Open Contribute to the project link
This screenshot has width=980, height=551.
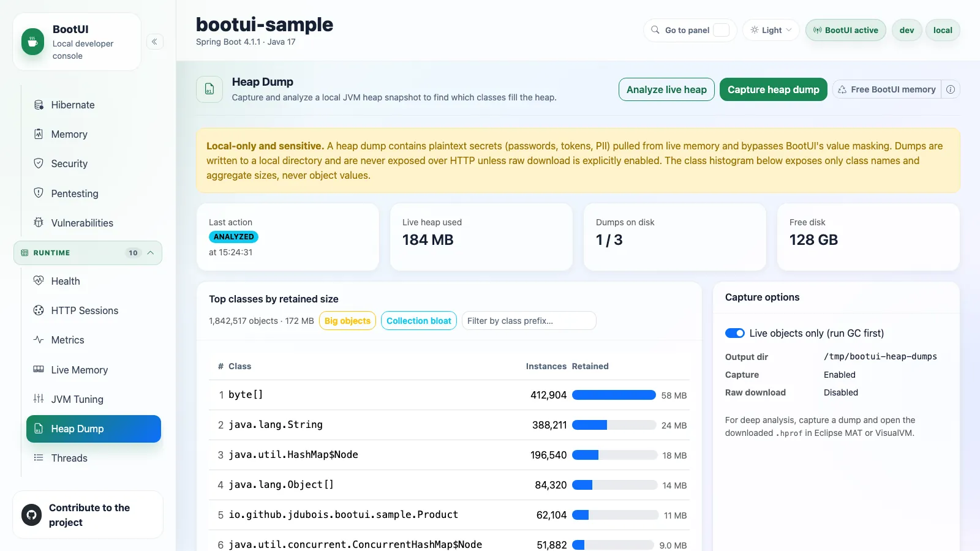click(x=88, y=515)
